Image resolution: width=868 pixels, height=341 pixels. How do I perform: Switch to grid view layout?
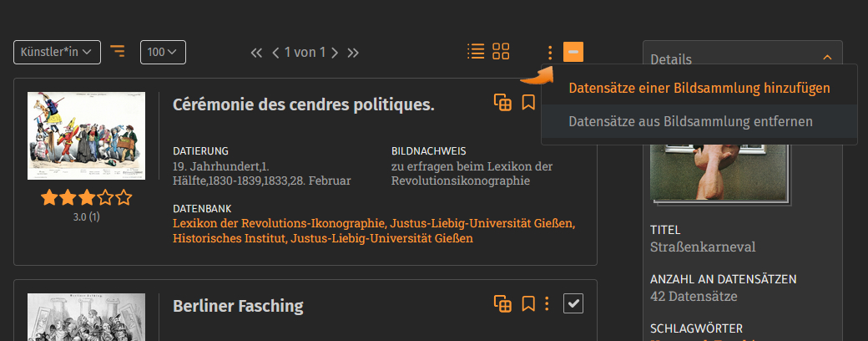[x=501, y=52]
